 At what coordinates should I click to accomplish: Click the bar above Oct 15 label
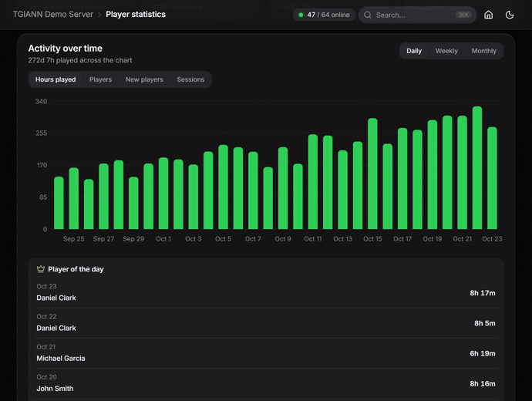coord(372,174)
